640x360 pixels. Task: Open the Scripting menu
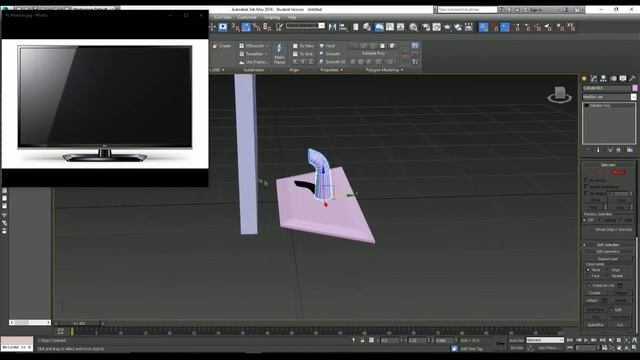click(272, 18)
